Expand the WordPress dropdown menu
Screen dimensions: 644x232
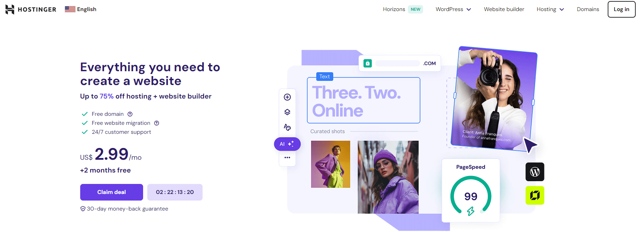[453, 9]
